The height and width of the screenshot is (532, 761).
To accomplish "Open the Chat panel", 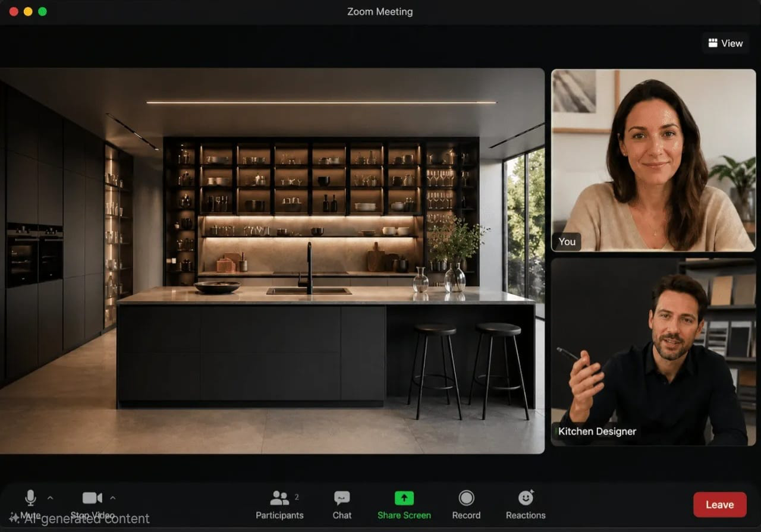I will pyautogui.click(x=342, y=505).
